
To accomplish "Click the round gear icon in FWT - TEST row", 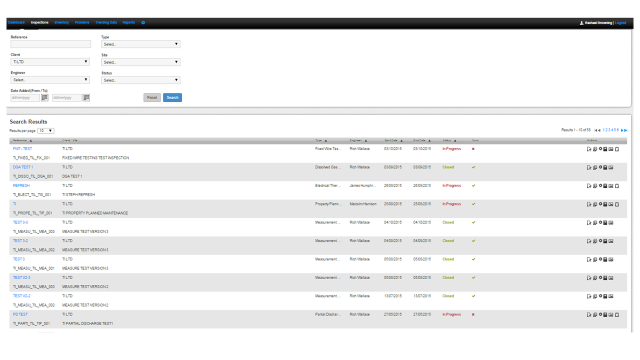I will [600, 149].
